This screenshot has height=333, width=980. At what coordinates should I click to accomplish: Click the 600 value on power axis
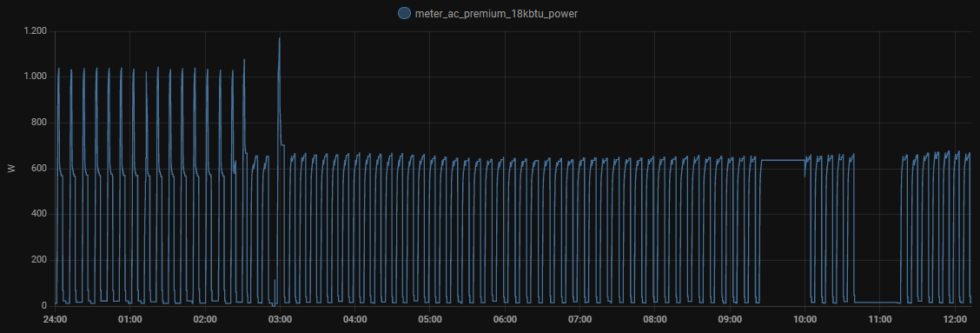(40, 169)
